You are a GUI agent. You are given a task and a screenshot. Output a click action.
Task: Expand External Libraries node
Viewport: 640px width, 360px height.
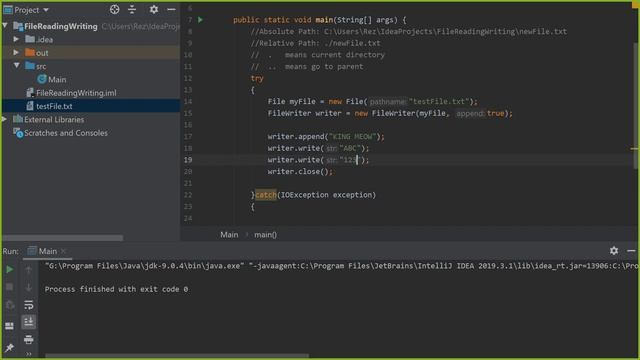[x=4, y=119]
